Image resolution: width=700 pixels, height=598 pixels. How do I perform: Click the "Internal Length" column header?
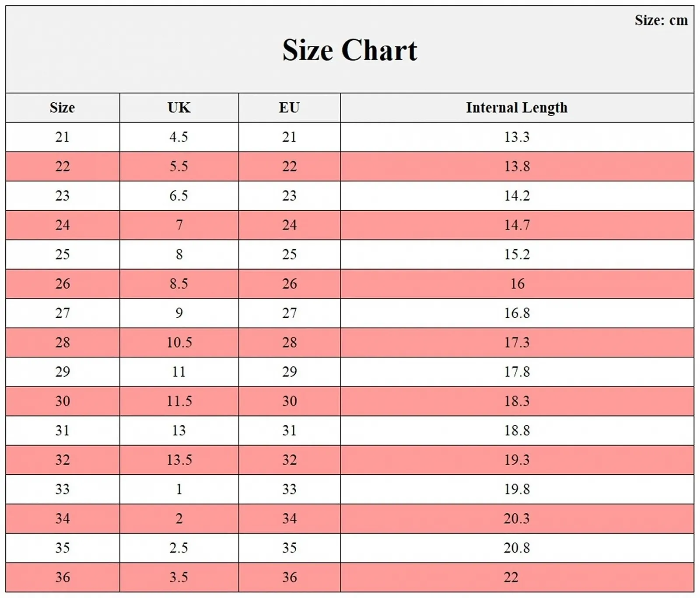[x=517, y=108]
